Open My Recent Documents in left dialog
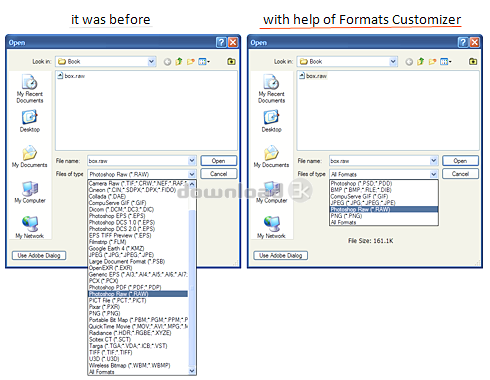 (x=30, y=88)
